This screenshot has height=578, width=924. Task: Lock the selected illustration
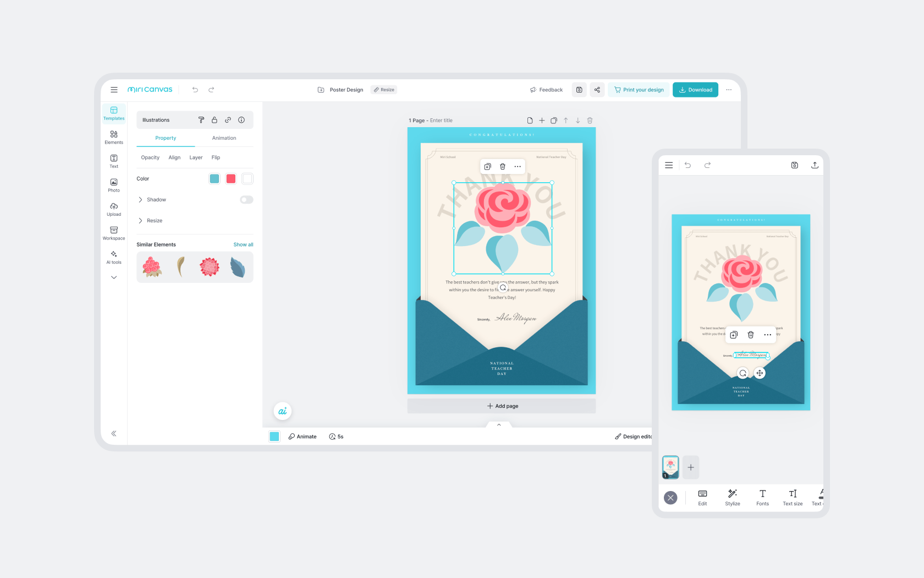(215, 120)
